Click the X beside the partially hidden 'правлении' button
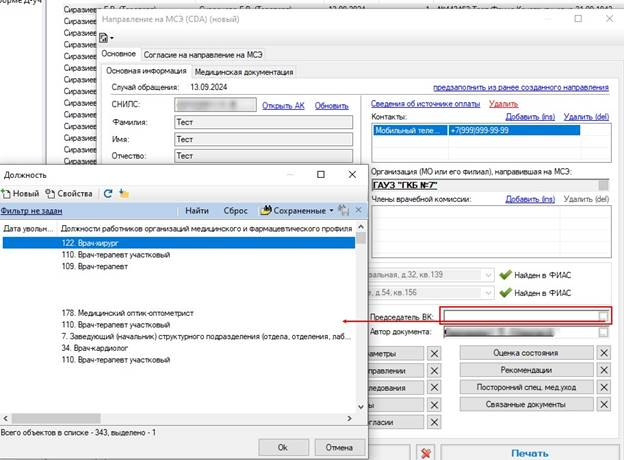 coord(434,370)
